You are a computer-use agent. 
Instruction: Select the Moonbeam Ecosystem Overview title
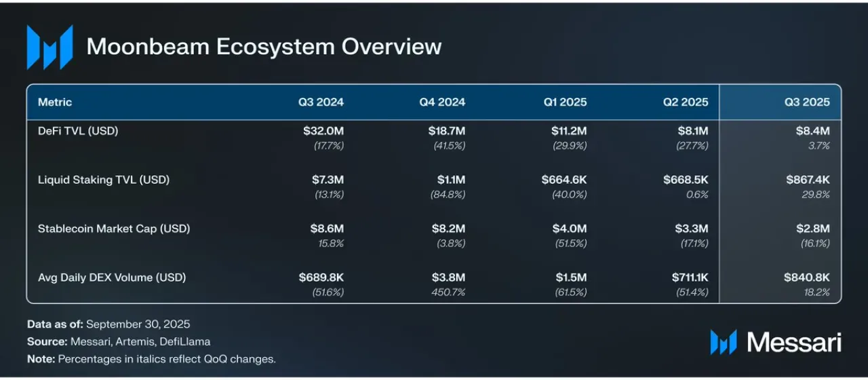(264, 46)
